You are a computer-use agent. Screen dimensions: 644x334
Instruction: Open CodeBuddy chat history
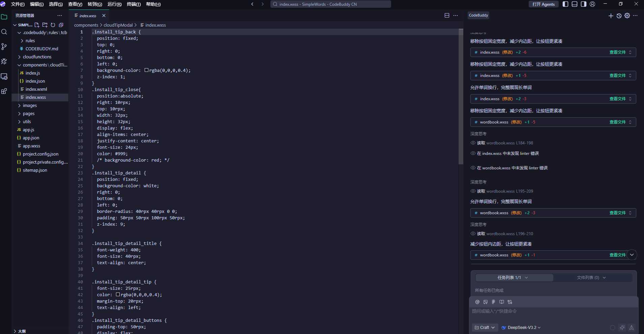(x=619, y=16)
